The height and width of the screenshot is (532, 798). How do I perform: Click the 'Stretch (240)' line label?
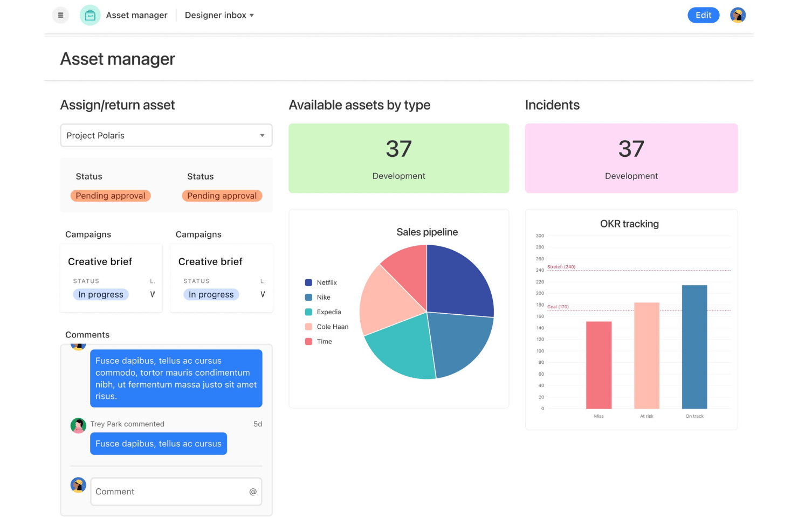tap(561, 267)
